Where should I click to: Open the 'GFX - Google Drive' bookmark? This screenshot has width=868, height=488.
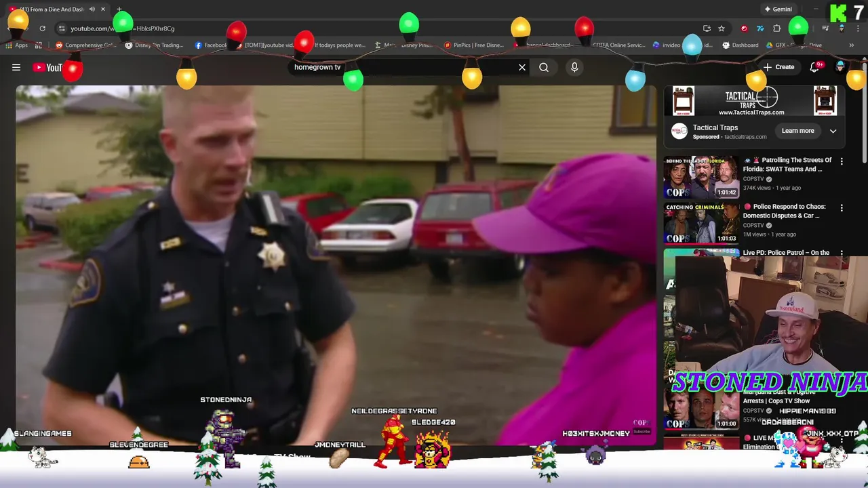(795, 45)
